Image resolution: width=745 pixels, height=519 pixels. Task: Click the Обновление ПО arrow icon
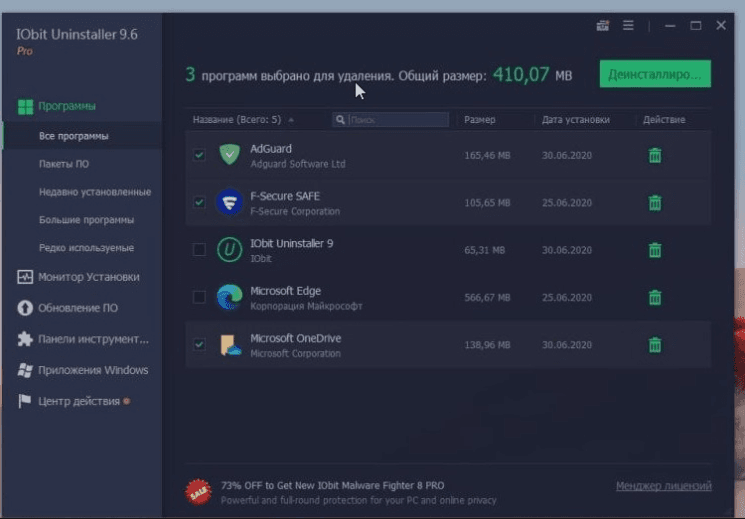click(x=25, y=308)
